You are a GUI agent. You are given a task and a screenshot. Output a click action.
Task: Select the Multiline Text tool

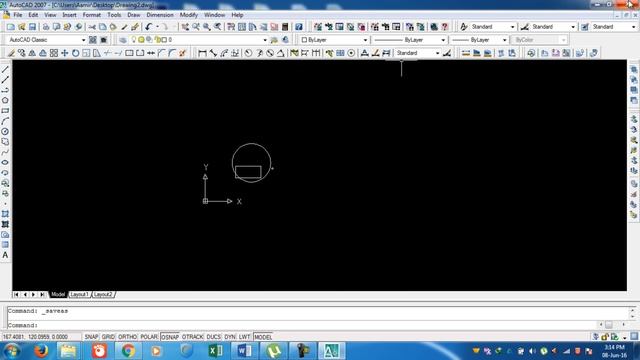coord(5,255)
